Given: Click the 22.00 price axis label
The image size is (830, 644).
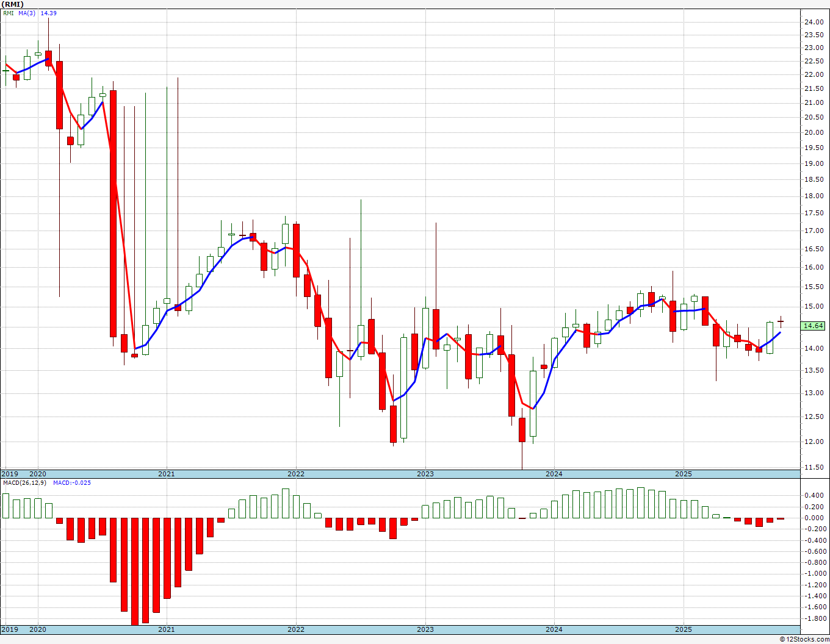Looking at the screenshot, I should [814, 74].
